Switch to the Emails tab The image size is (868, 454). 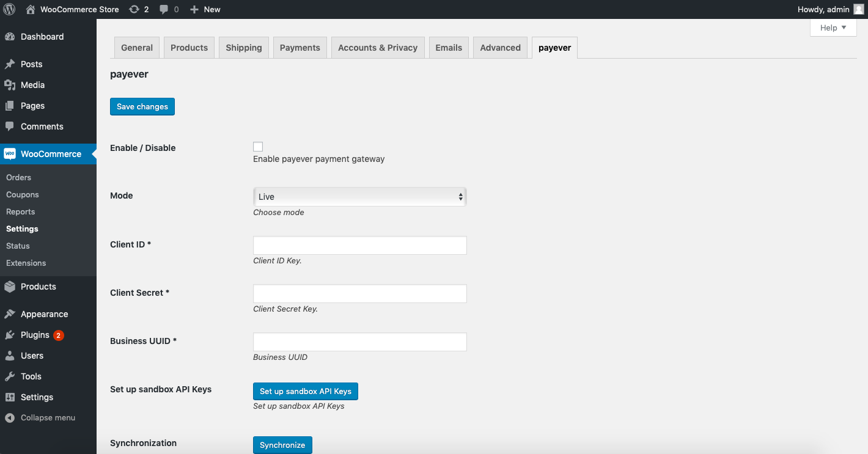tap(449, 48)
